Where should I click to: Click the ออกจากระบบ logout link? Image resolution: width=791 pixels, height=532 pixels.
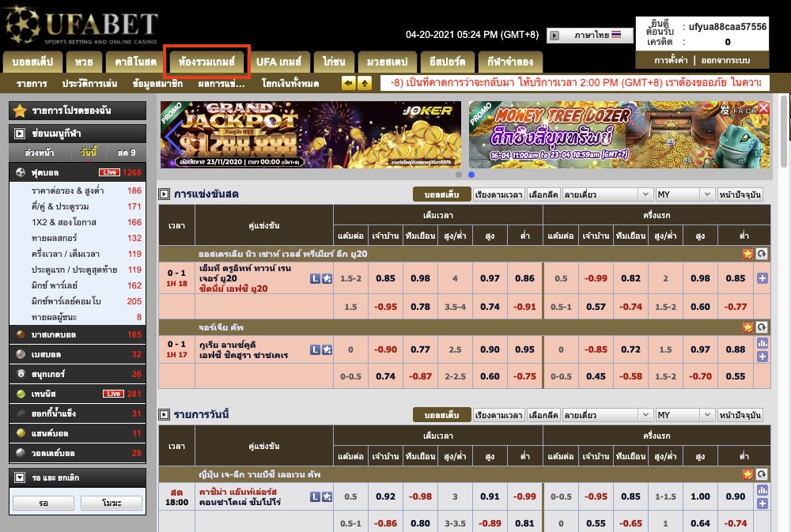724,61
